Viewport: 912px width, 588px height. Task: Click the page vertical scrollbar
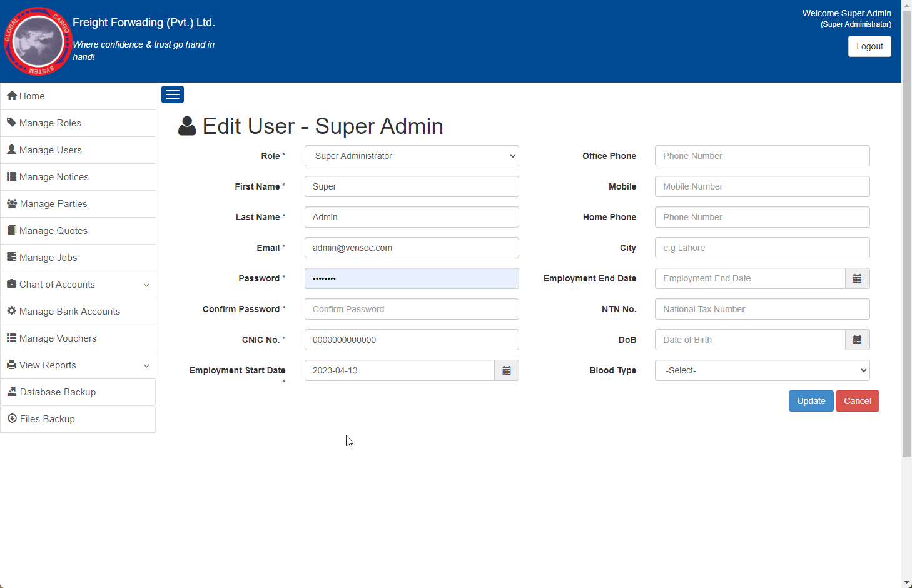coord(906,269)
